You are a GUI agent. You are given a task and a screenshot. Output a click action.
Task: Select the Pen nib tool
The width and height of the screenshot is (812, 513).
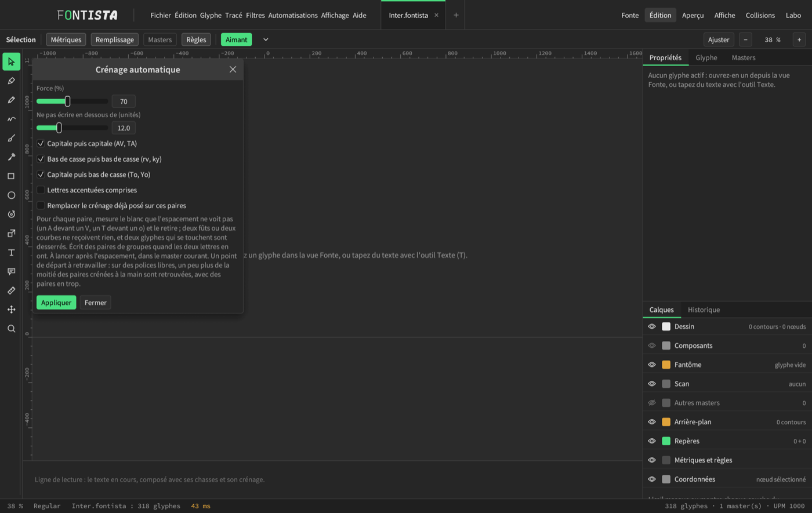[11, 81]
